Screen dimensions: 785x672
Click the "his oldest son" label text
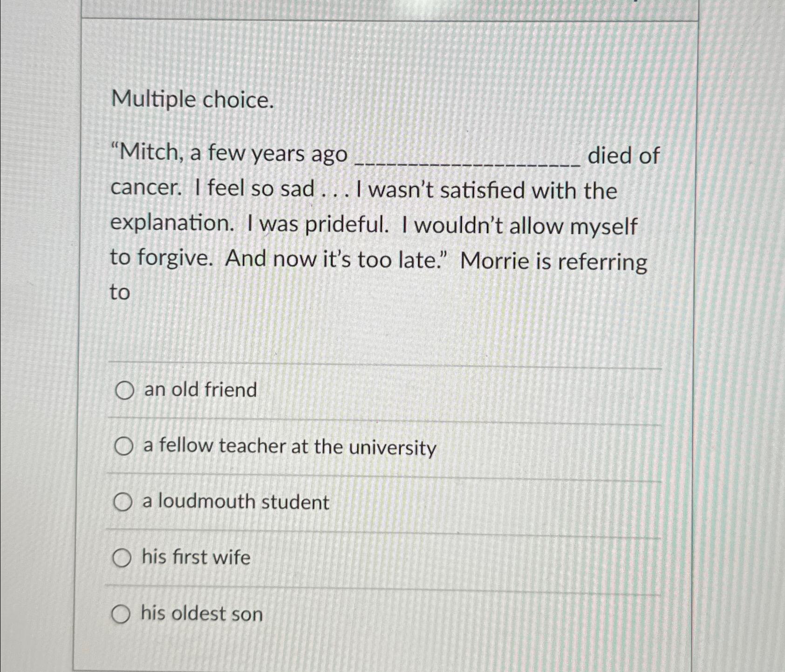coord(200,614)
